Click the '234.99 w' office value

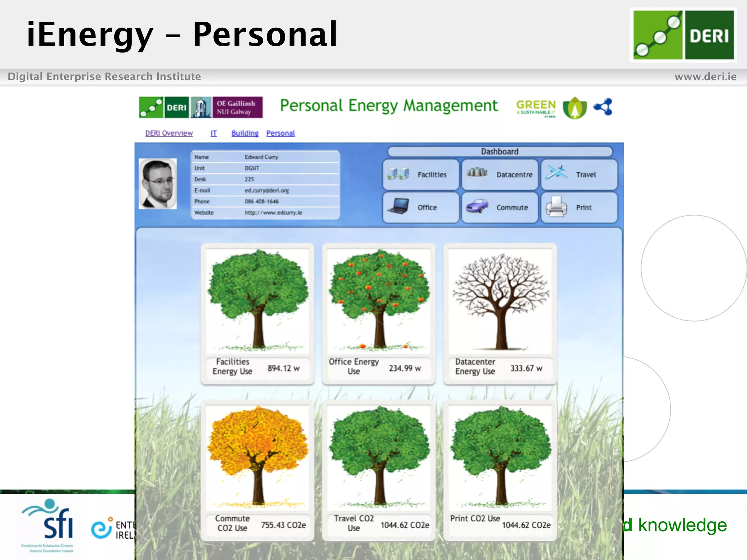coord(405,368)
